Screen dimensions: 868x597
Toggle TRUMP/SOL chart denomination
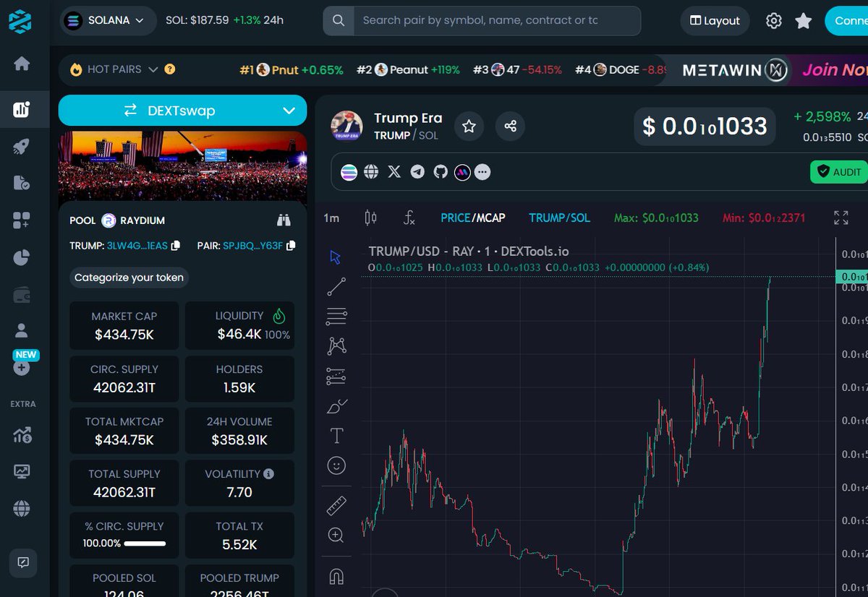pyautogui.click(x=559, y=218)
